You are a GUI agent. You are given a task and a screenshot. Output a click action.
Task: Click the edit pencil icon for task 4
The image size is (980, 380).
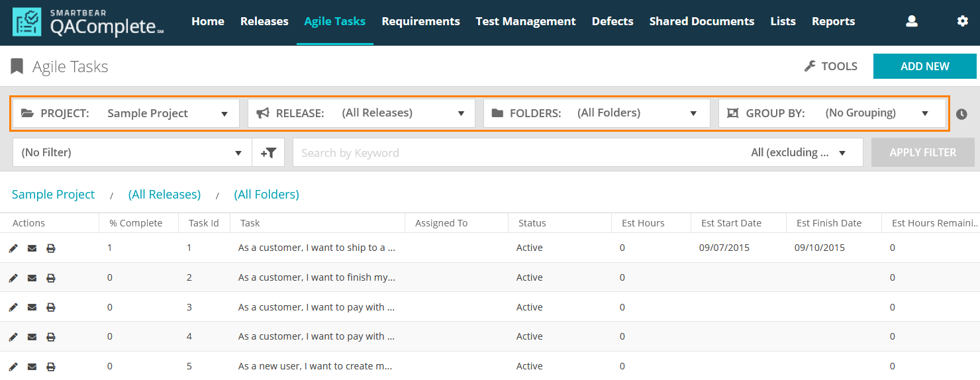[x=13, y=337]
